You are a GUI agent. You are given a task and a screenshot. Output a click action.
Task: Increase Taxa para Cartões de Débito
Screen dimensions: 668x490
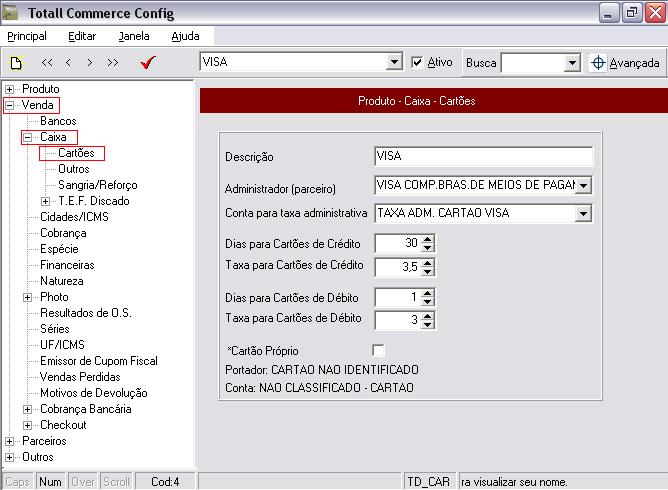[427, 316]
